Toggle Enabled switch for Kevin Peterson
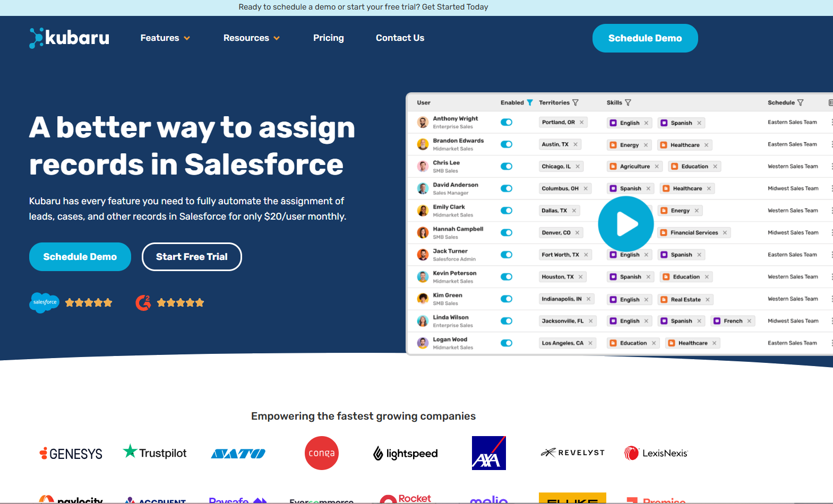Screen dimensions: 833x504 pyautogui.click(x=506, y=277)
